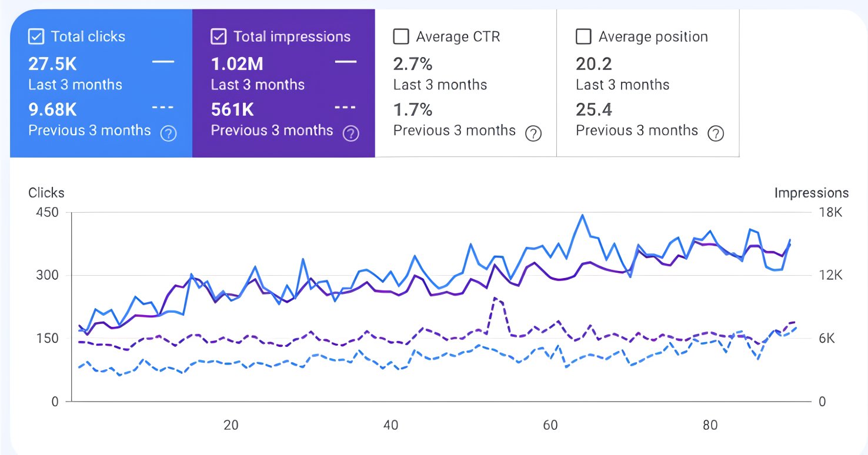The image size is (868, 455).
Task: Enable the Average position checkbox
Action: pyautogui.click(x=583, y=37)
